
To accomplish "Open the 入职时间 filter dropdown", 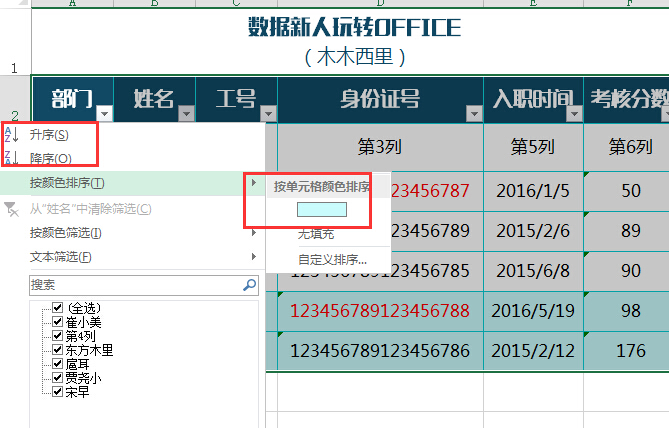I will pos(574,114).
